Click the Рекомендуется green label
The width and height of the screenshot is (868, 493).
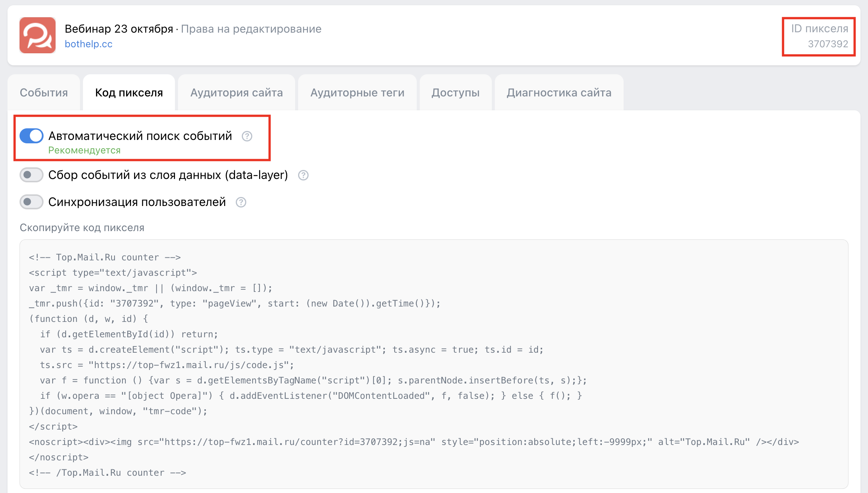(84, 150)
